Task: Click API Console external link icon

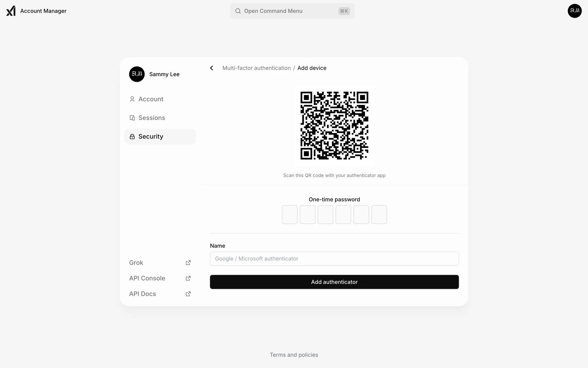Action: pyautogui.click(x=188, y=278)
